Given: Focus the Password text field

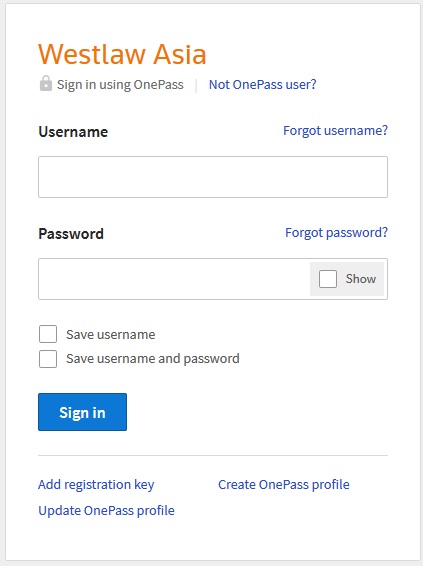Looking at the screenshot, I should coord(174,279).
